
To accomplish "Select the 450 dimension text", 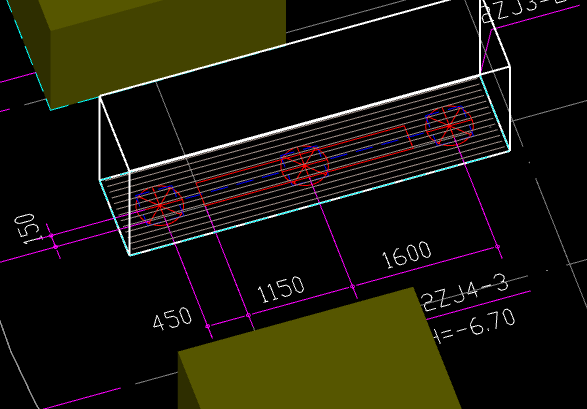I will pos(172,318).
